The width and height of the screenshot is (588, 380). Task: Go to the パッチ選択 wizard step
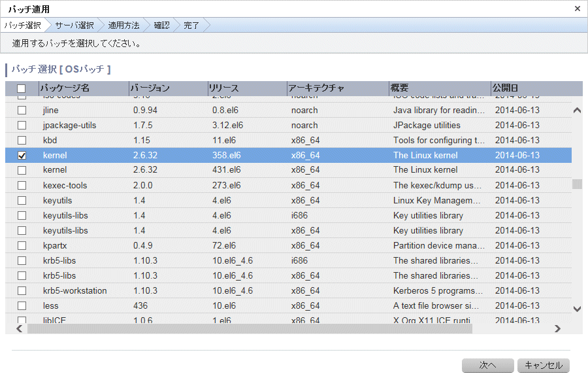(22, 26)
